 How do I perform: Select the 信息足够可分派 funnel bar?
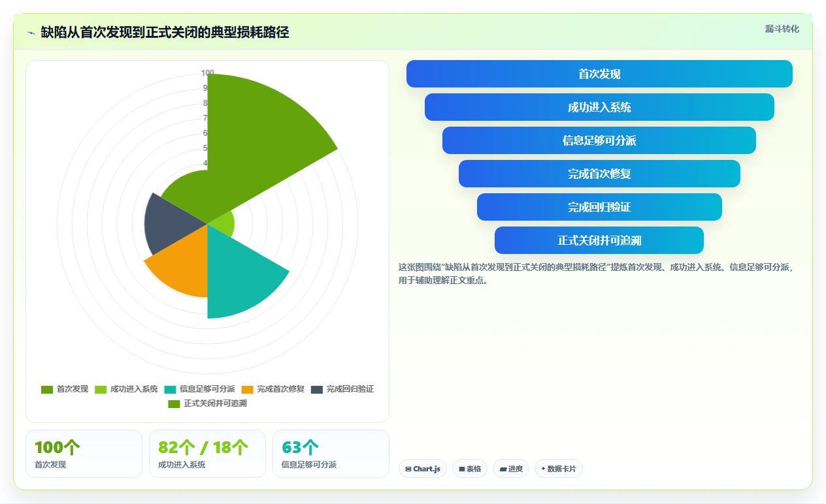pos(599,140)
